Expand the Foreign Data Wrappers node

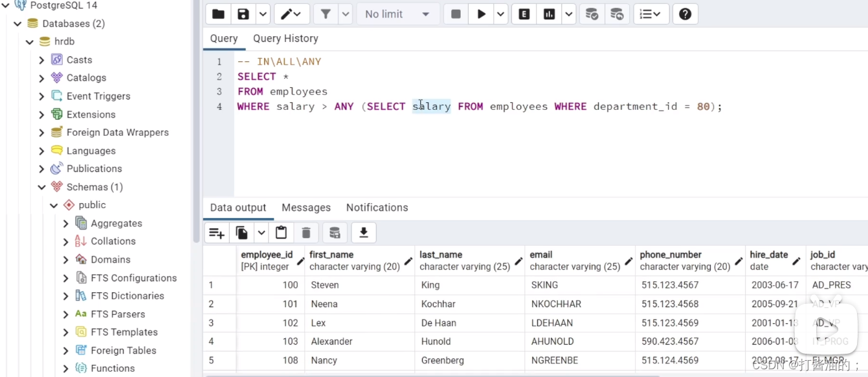[x=41, y=133]
